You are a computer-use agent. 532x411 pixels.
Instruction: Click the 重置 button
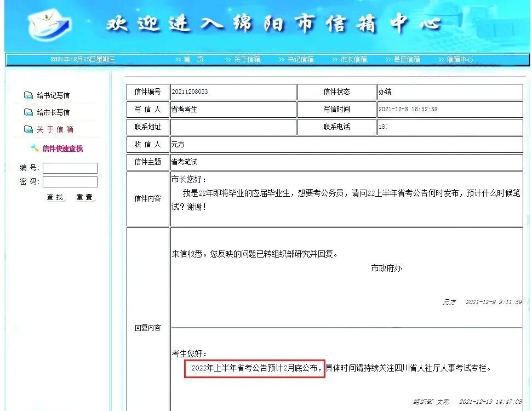[x=84, y=197]
